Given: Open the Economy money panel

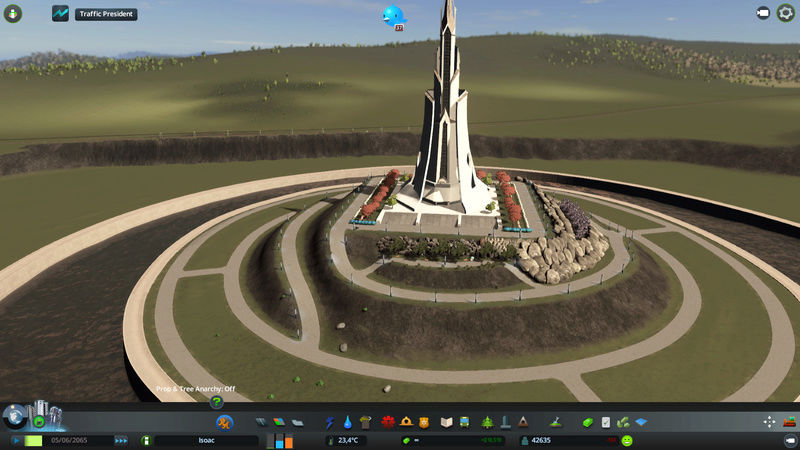Looking at the screenshot, I should [x=588, y=422].
